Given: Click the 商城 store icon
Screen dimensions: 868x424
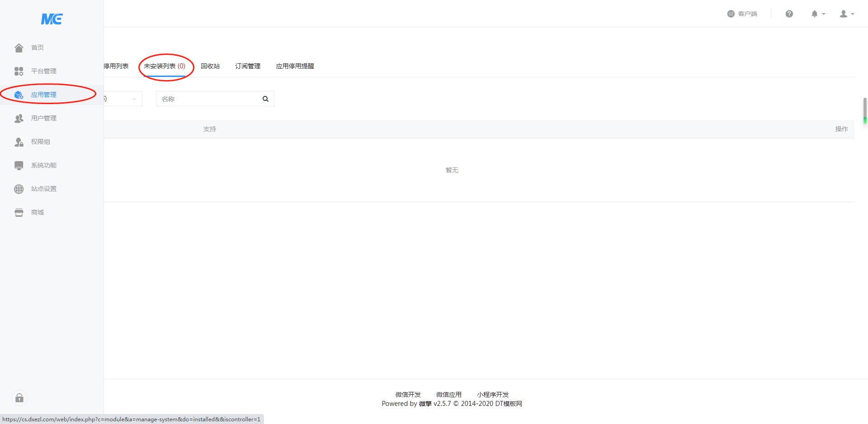Looking at the screenshot, I should (x=19, y=212).
